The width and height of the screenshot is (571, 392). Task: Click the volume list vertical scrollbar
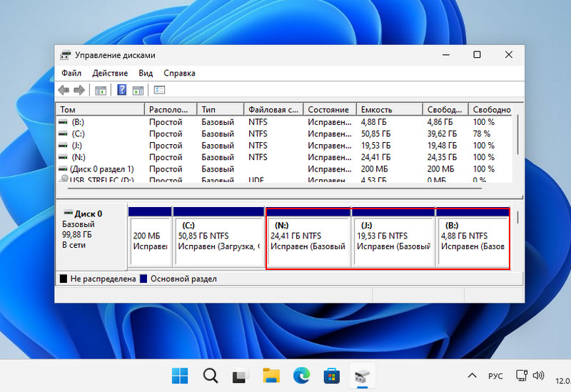517,134
